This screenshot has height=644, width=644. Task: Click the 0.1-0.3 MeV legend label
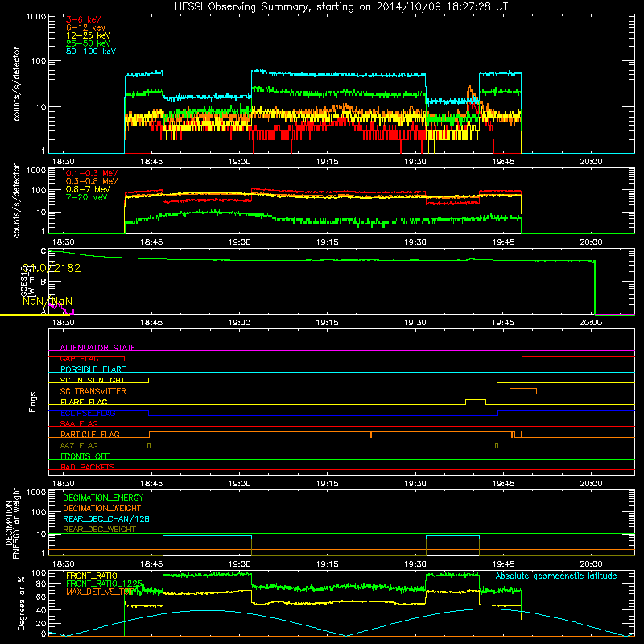click(92, 173)
